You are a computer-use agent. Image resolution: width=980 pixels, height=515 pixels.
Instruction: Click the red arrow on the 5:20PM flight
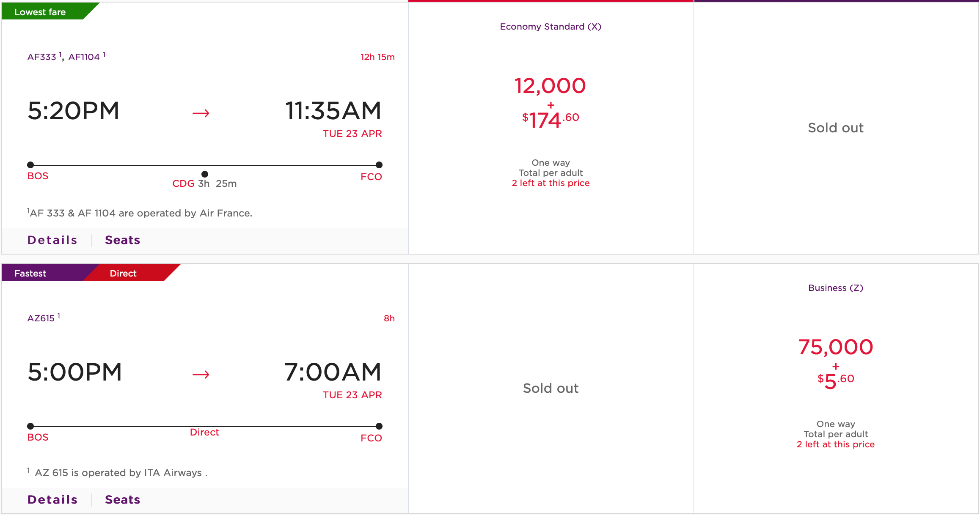tap(201, 113)
